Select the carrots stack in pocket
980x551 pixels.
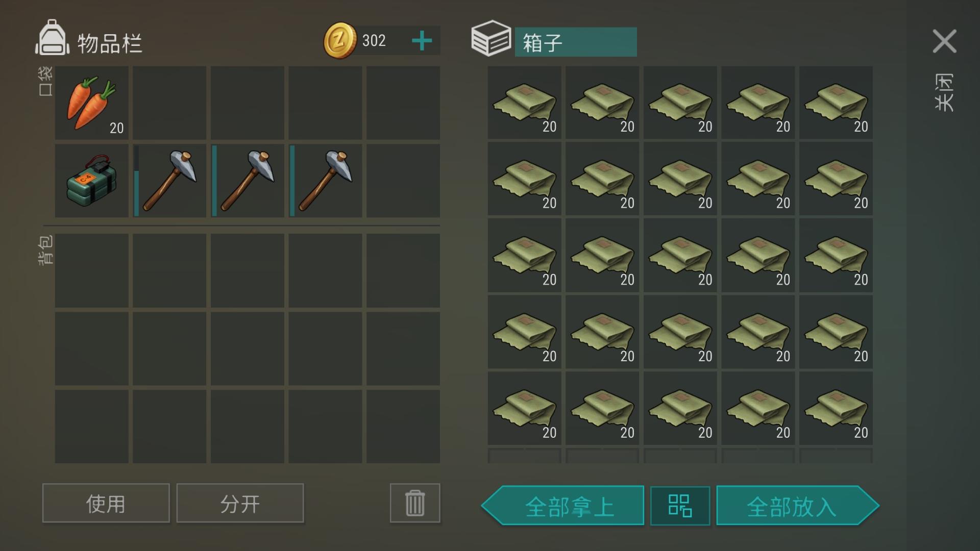point(92,103)
